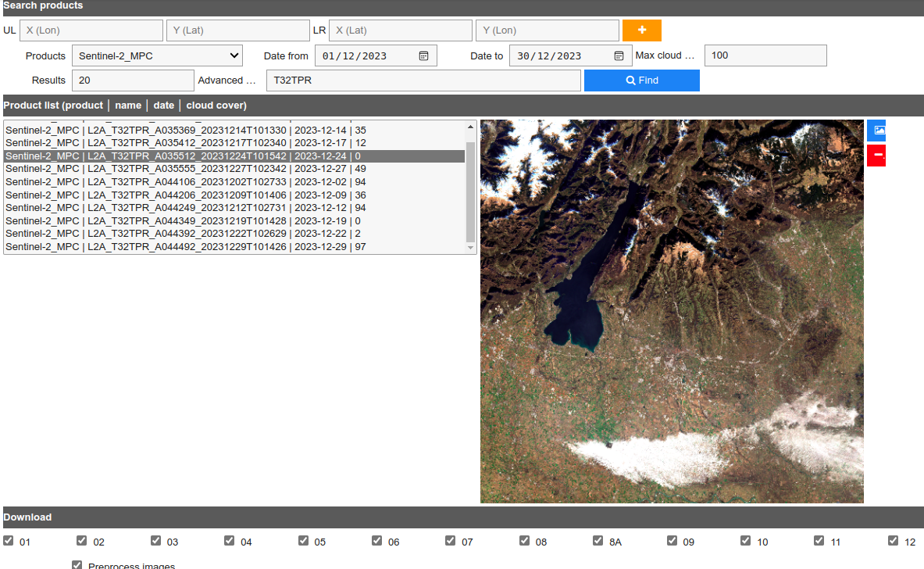Uncheck band 02 in the Download section
The image size is (924, 569).
click(81, 539)
